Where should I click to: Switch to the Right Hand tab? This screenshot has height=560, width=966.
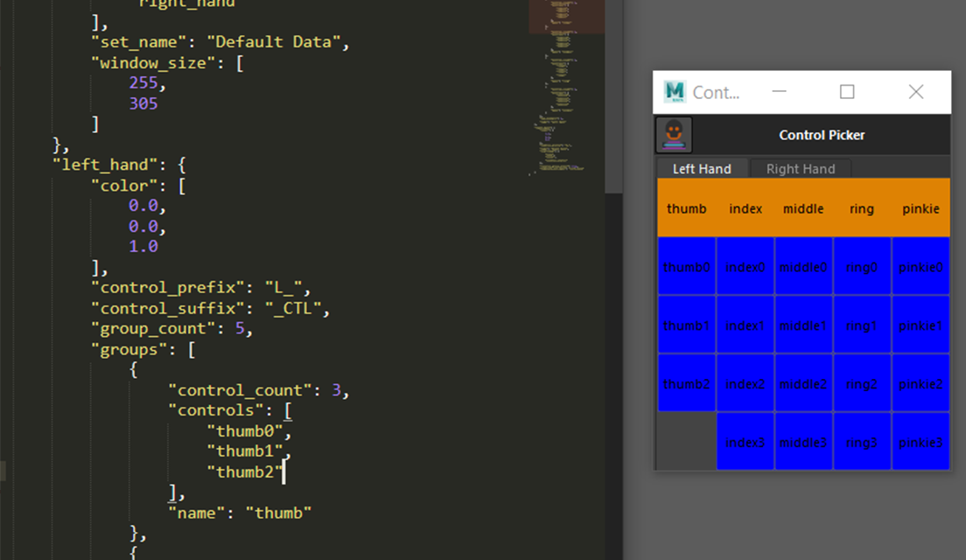[800, 168]
